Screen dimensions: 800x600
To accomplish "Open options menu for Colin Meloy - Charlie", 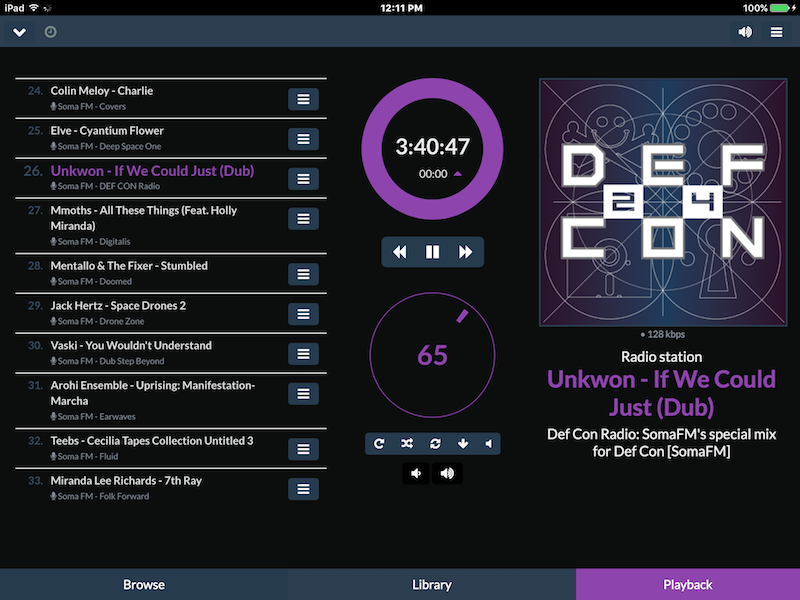I will (x=303, y=99).
